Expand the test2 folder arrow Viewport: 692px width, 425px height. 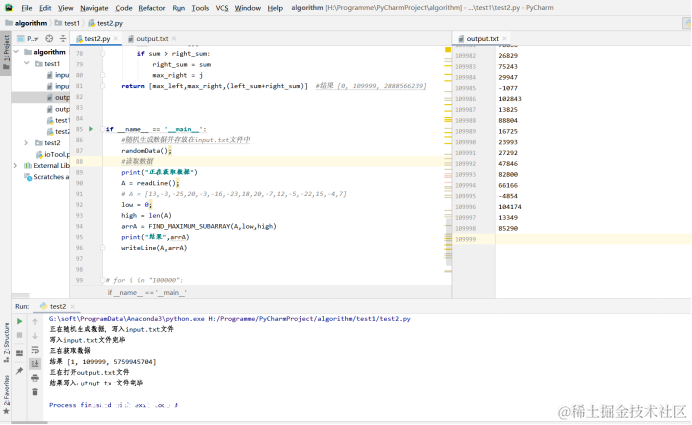[26, 143]
